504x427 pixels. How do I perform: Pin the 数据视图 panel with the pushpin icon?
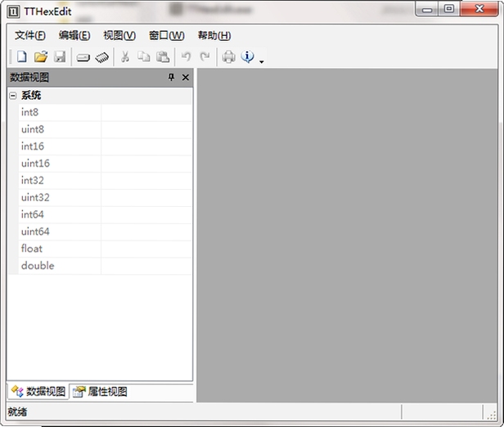pos(171,77)
